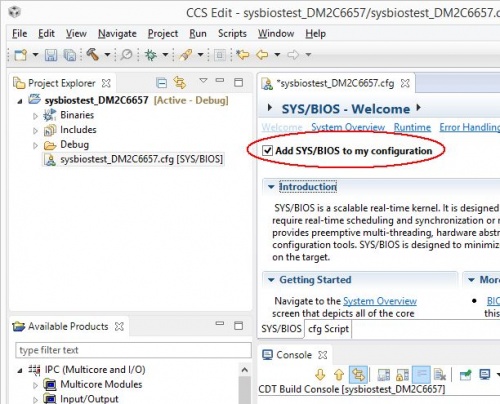Open the File menu
This screenshot has width=500, height=404.
[x=20, y=34]
